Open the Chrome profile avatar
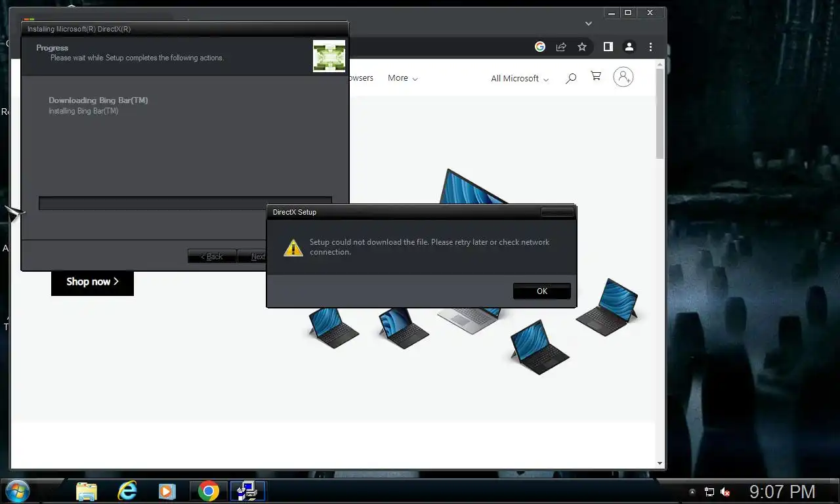This screenshot has height=504, width=840. click(629, 47)
